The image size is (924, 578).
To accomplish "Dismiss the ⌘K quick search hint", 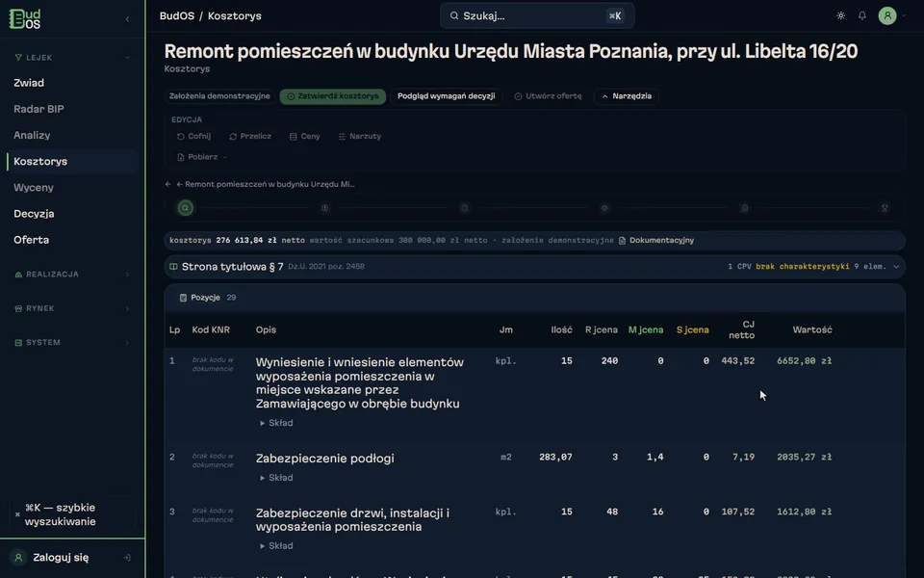I will 17,514.
